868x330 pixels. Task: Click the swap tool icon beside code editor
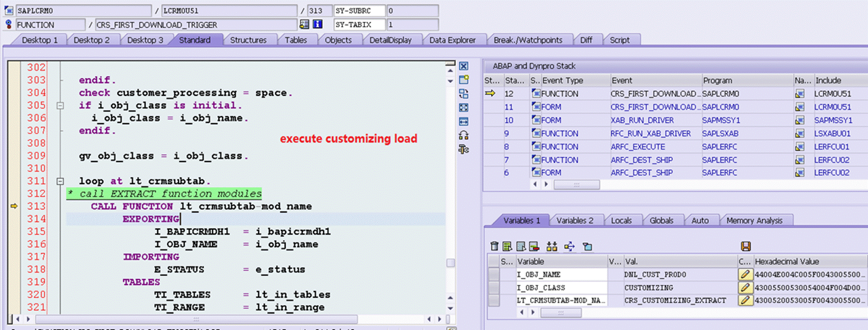[x=464, y=94]
